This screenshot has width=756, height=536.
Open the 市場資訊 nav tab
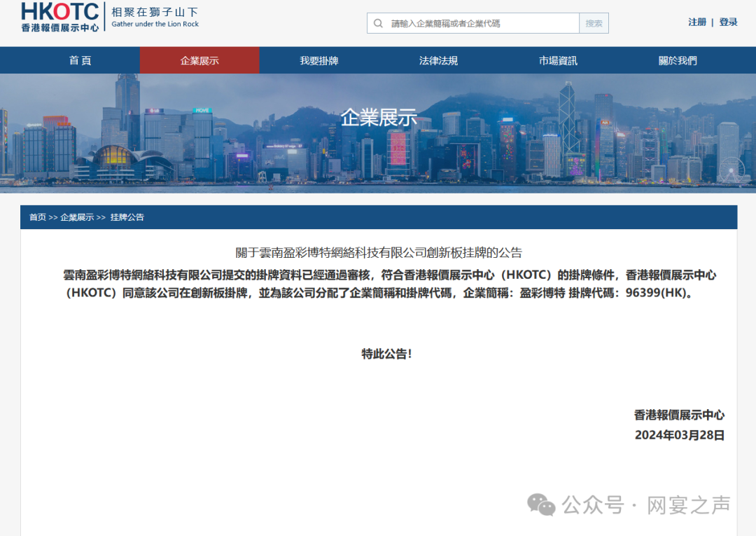click(559, 60)
